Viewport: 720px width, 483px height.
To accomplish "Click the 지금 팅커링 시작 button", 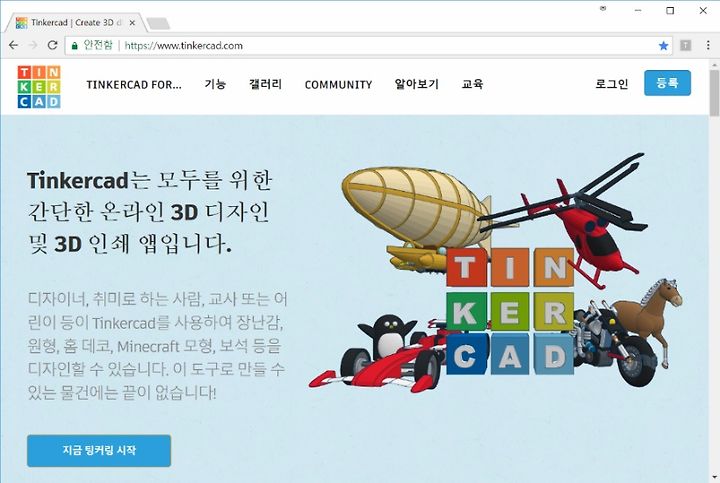I will click(x=99, y=450).
